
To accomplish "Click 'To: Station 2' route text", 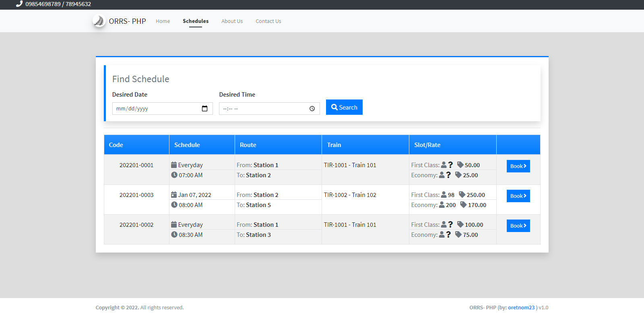I will [x=254, y=175].
